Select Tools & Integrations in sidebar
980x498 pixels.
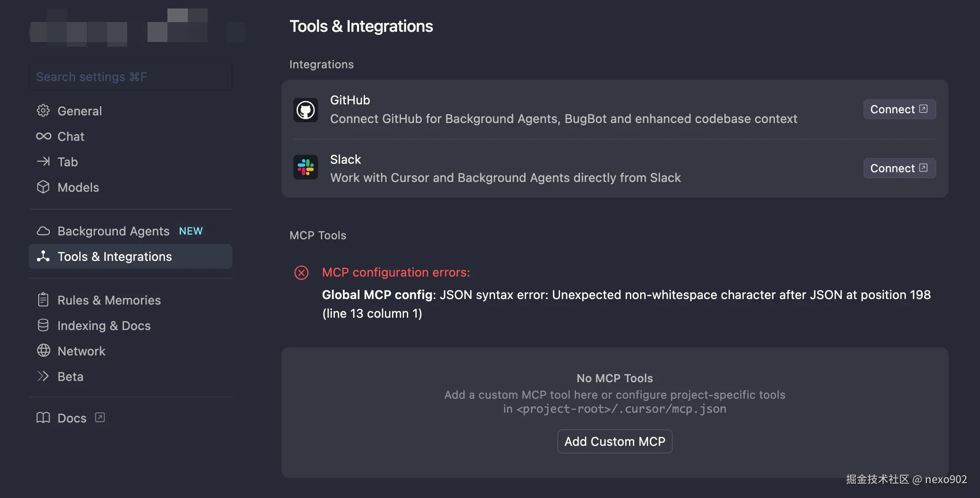tap(114, 257)
